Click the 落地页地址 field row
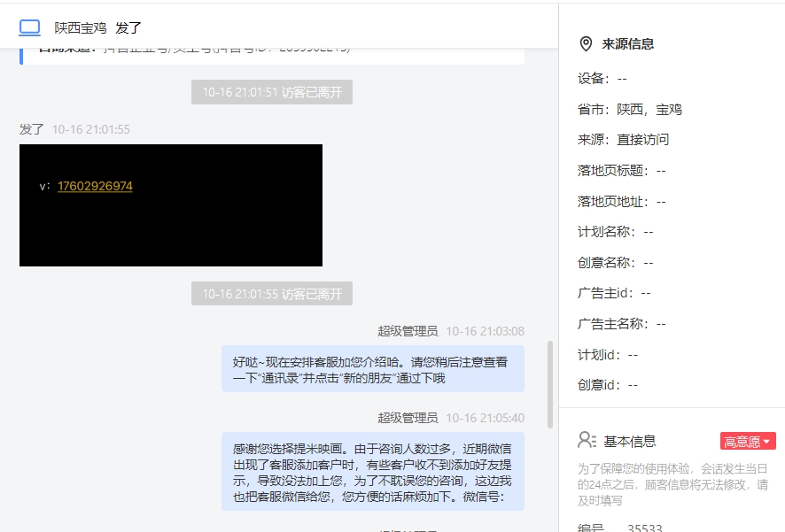The height and width of the screenshot is (532, 785). [x=622, y=202]
